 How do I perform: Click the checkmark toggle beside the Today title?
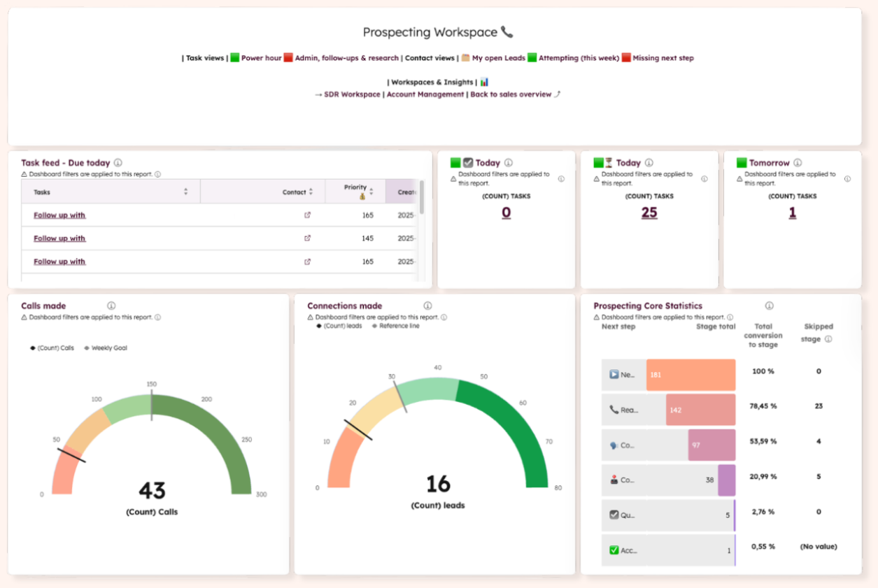(x=469, y=162)
